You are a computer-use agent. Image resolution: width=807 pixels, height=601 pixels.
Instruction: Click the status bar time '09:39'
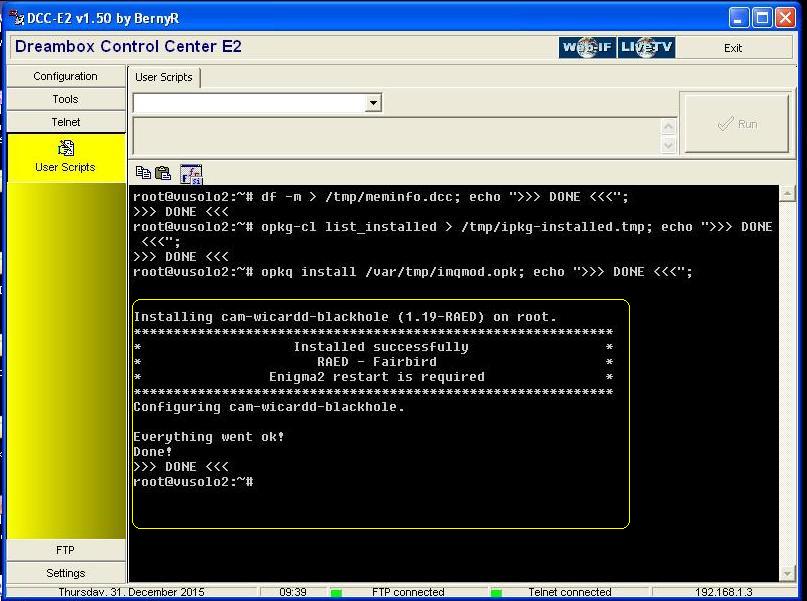coord(293,593)
